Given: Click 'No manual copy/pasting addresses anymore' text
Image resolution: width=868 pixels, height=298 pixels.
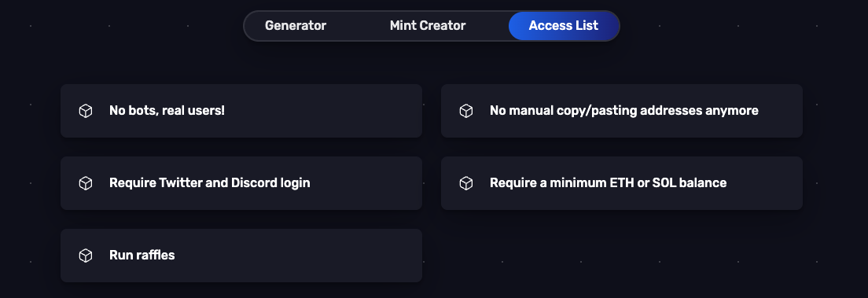Looking at the screenshot, I should point(624,110).
